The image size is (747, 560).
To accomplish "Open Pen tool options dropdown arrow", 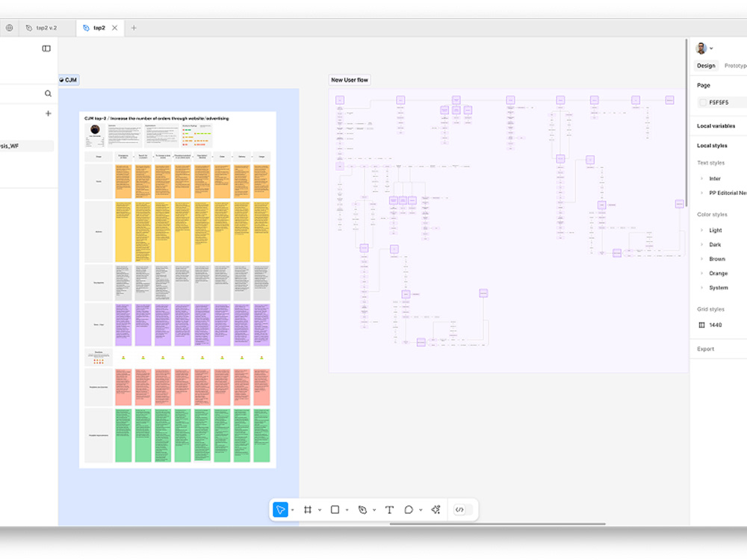I will pyautogui.click(x=374, y=510).
